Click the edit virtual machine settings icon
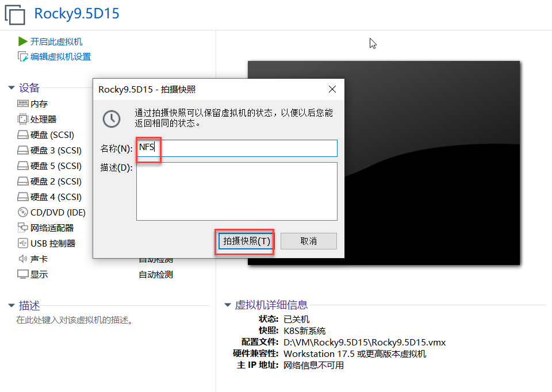The width and height of the screenshot is (552, 392). [23, 56]
